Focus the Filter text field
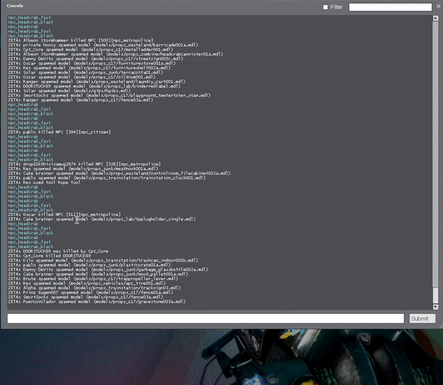Viewport: 443px width, 385px height. click(x=390, y=7)
